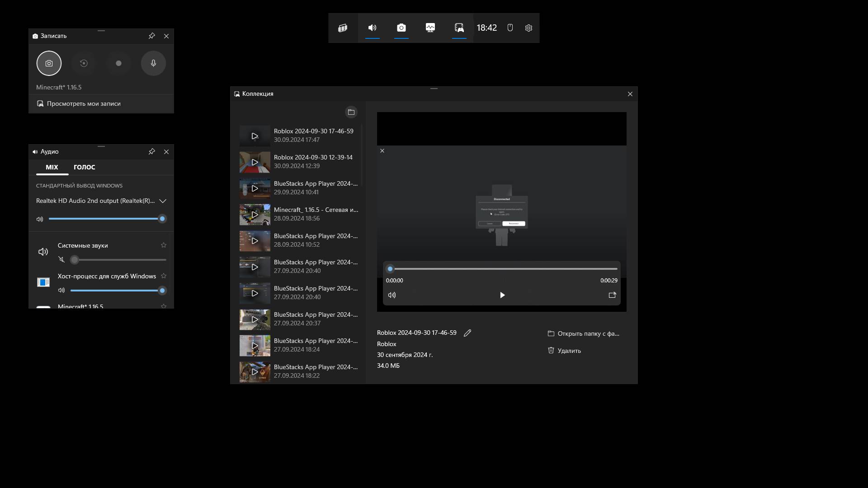The height and width of the screenshot is (488, 868).
Task: Toggle the Gallery widget from Game Bar toolbar
Action: 459,28
